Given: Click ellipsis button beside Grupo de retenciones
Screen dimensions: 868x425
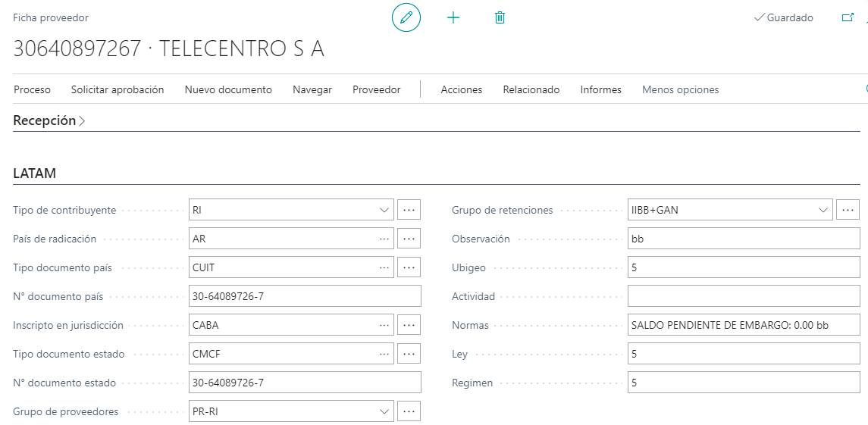Looking at the screenshot, I should point(848,211).
